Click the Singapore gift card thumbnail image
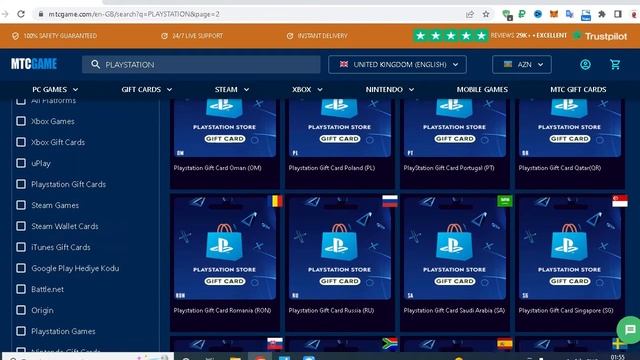Screen dimensions: 640x360 570,248
